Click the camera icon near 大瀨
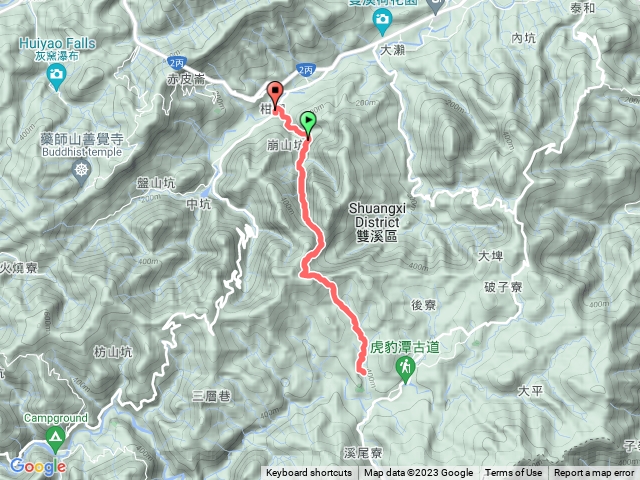The width and height of the screenshot is (640, 480). [382, 22]
